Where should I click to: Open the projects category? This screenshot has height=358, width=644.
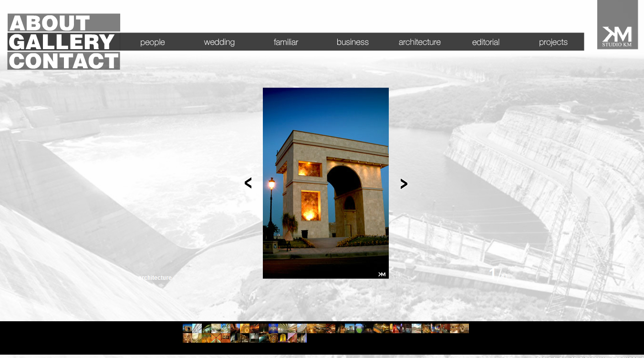[x=553, y=42]
